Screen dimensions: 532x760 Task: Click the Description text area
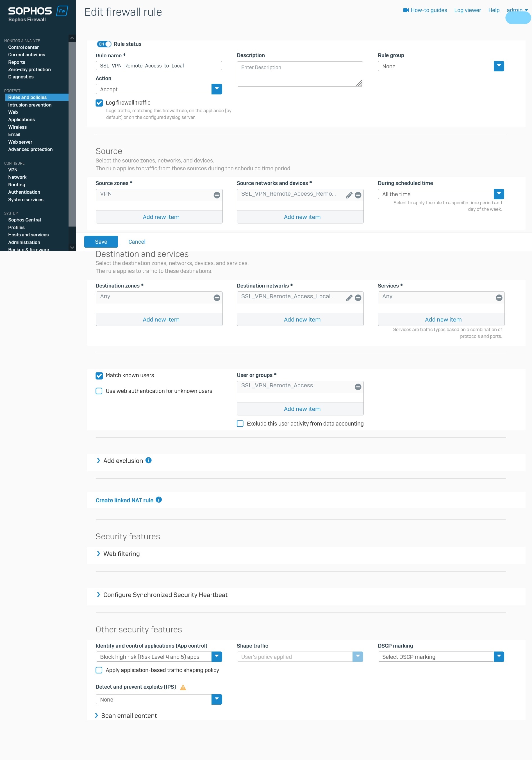[300, 74]
